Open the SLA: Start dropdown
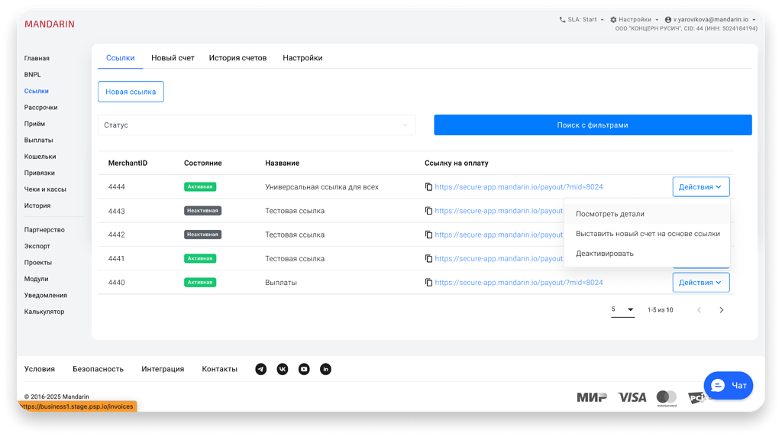 pos(581,19)
